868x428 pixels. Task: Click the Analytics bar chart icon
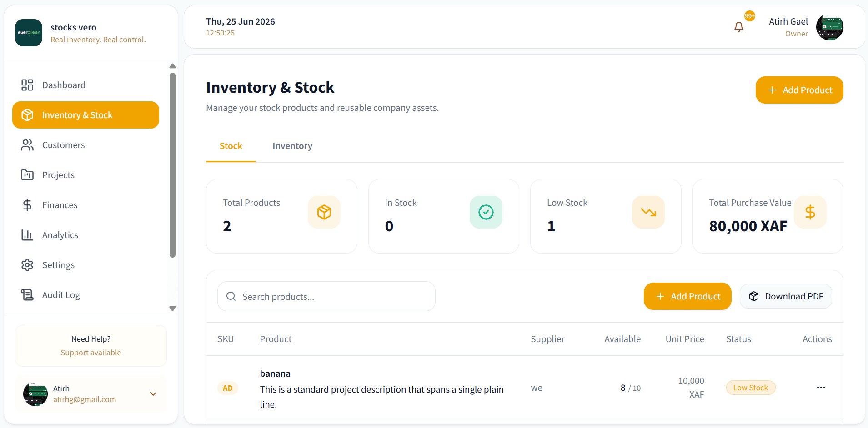[x=27, y=235]
